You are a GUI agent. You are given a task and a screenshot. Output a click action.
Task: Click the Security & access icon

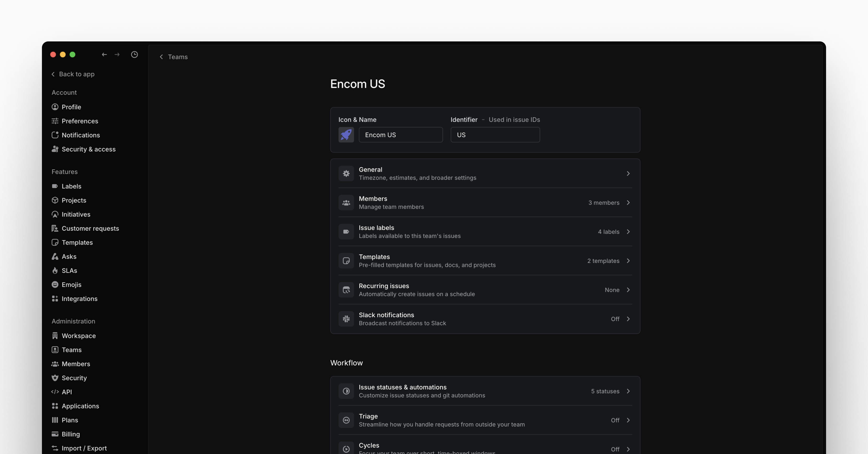(x=55, y=149)
